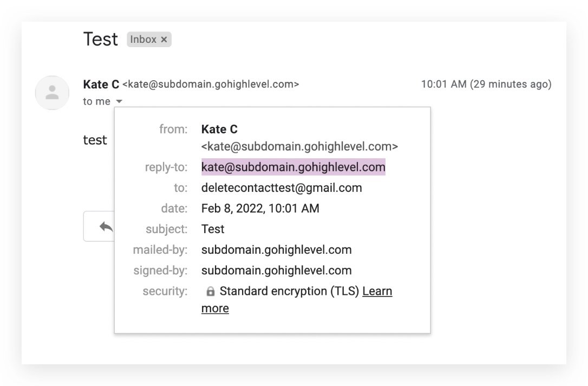Click the 'Standard encryption (TLS)' text
This screenshot has width=588, height=386.
289,291
